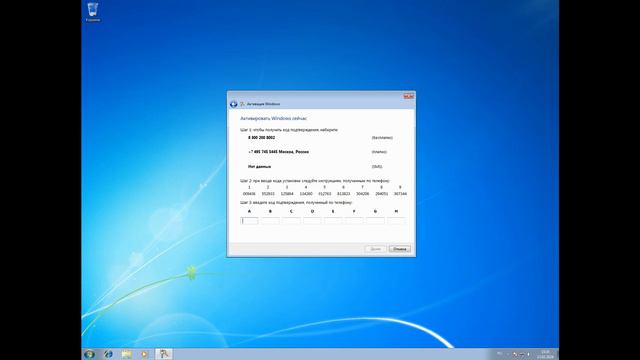
Task: Open the volume control in the system tray
Action: click(528, 354)
